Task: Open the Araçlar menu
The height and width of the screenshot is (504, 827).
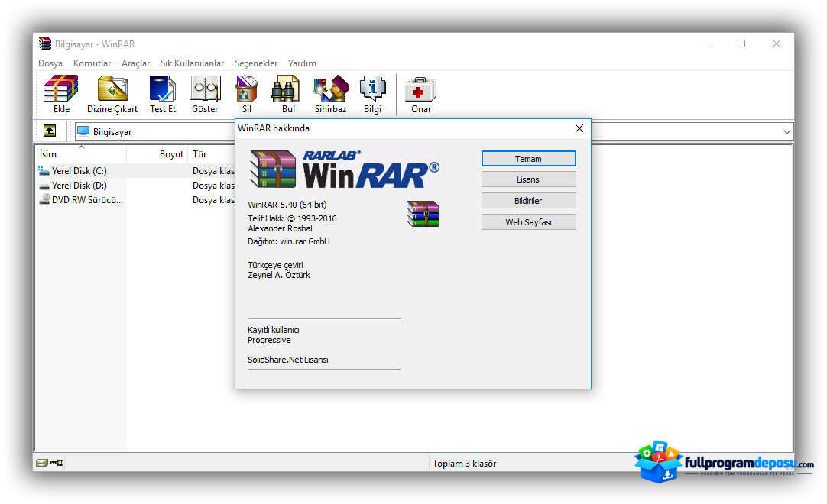Action: tap(135, 63)
